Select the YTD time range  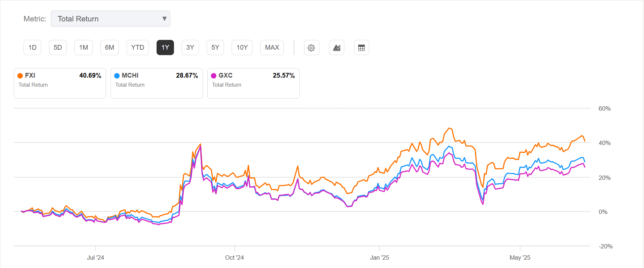point(138,48)
